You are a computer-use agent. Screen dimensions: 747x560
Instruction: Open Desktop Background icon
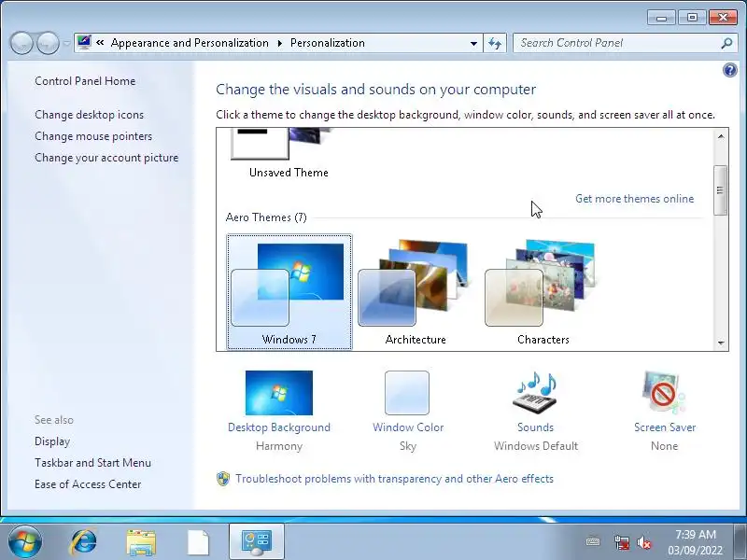279,393
